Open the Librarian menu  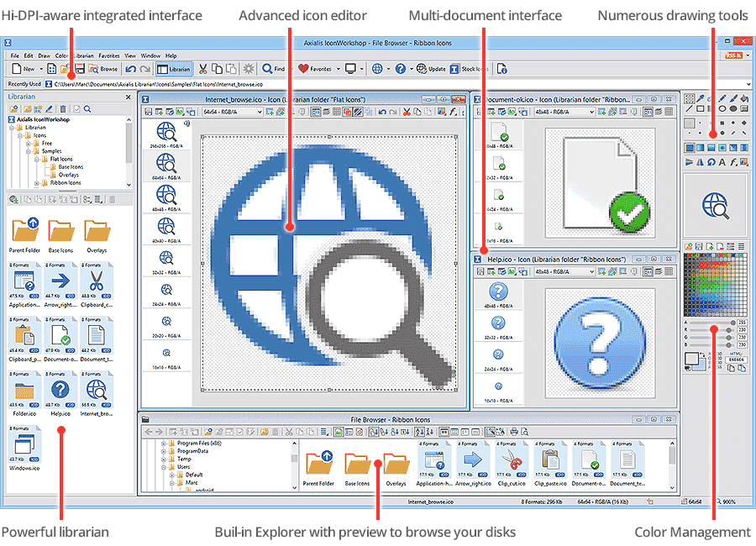(81, 55)
